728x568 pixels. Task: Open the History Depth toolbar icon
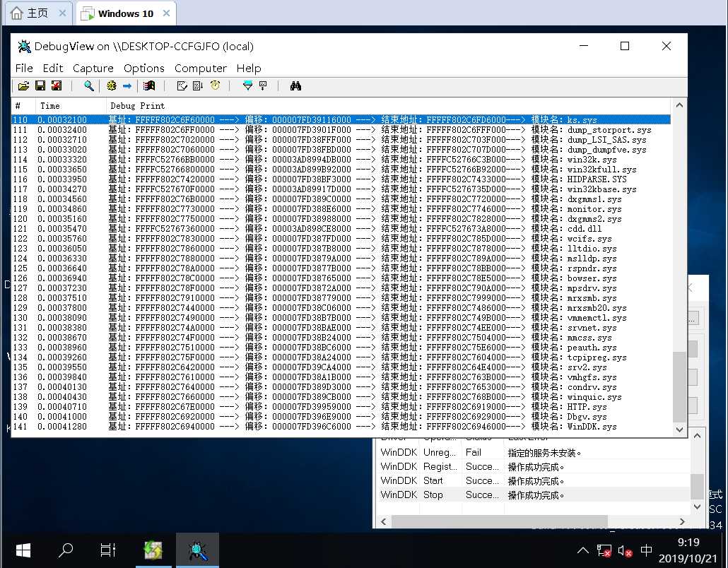(x=263, y=86)
